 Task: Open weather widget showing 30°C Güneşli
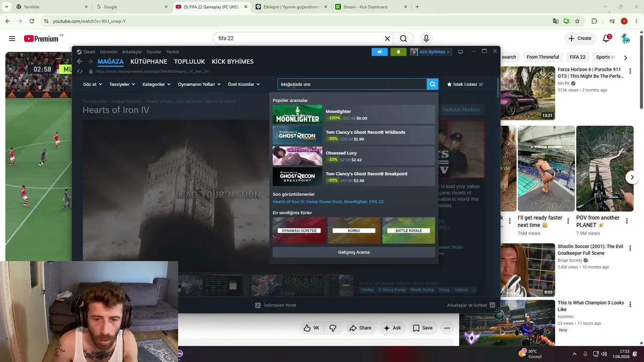pyautogui.click(x=531, y=354)
